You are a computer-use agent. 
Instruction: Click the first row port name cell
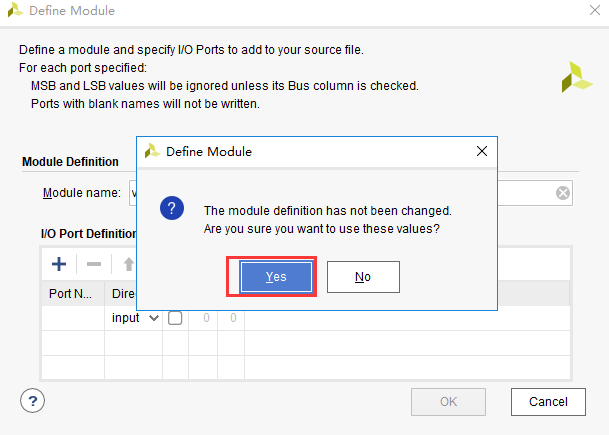[72, 318]
